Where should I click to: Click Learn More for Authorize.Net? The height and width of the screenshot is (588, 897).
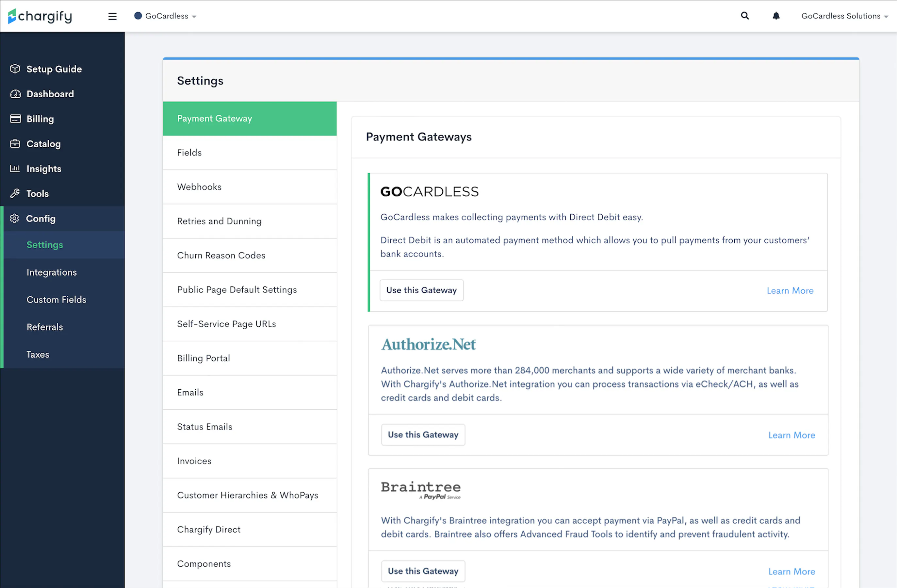(791, 435)
